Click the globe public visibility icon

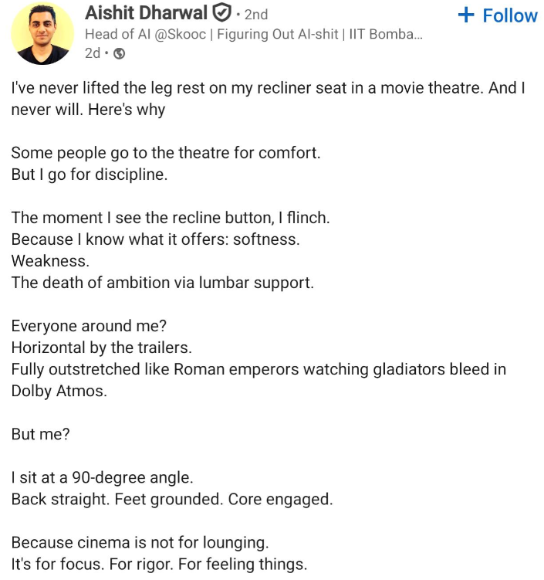[x=119, y=54]
